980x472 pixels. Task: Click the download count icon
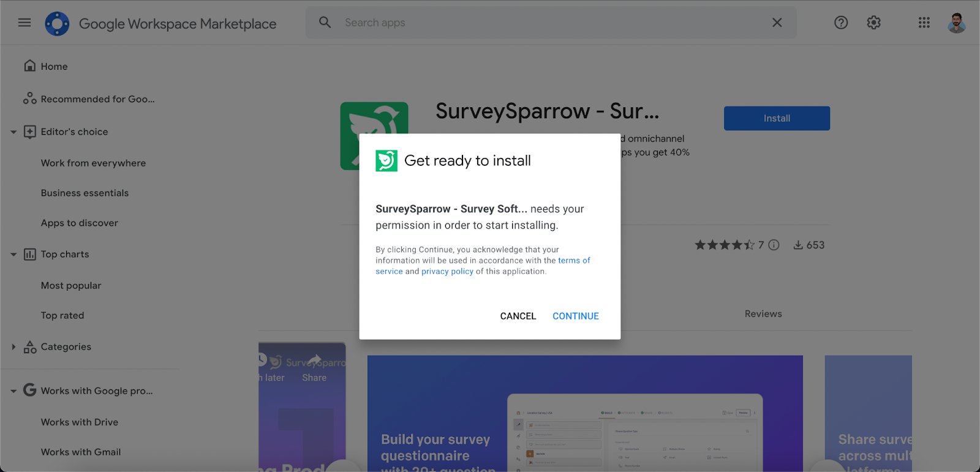click(x=798, y=245)
